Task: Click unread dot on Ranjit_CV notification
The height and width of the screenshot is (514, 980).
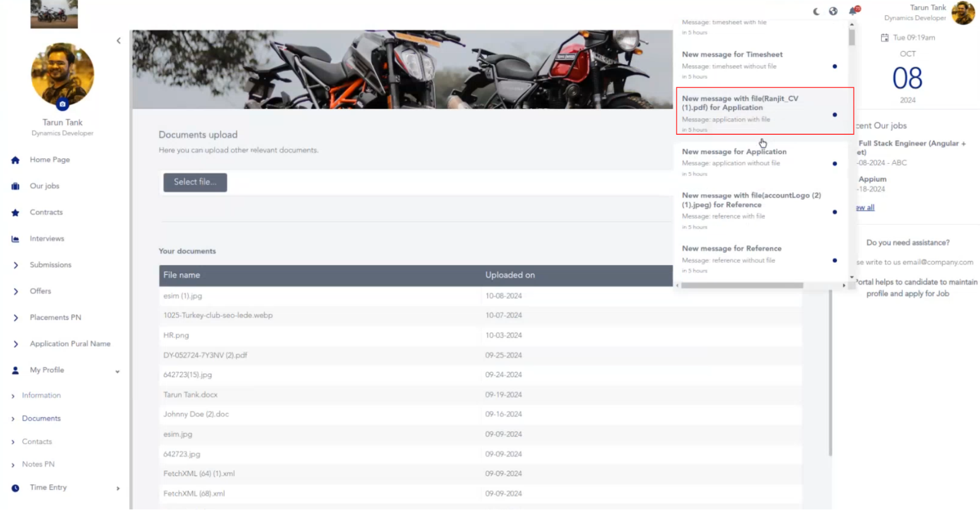Action: click(835, 115)
